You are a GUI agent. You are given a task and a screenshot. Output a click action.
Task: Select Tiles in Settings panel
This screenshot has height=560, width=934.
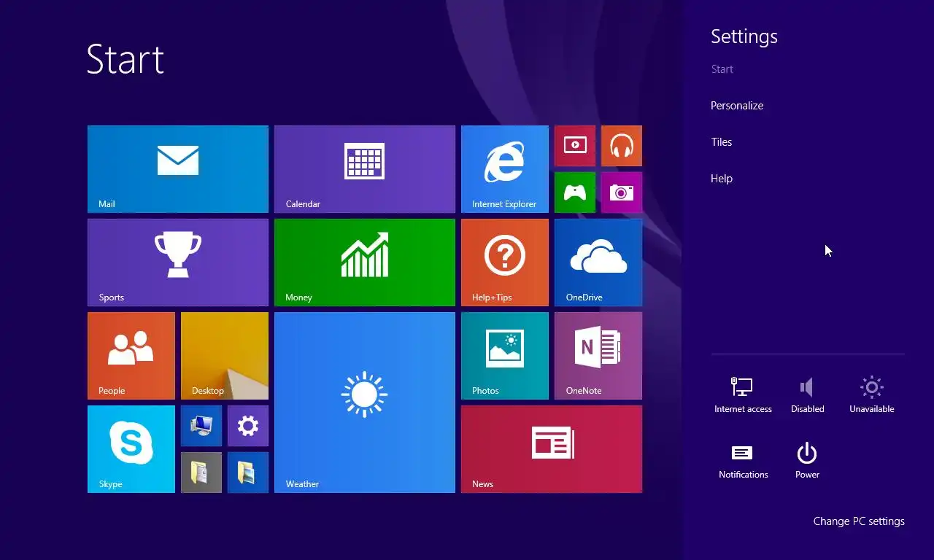pyautogui.click(x=722, y=142)
